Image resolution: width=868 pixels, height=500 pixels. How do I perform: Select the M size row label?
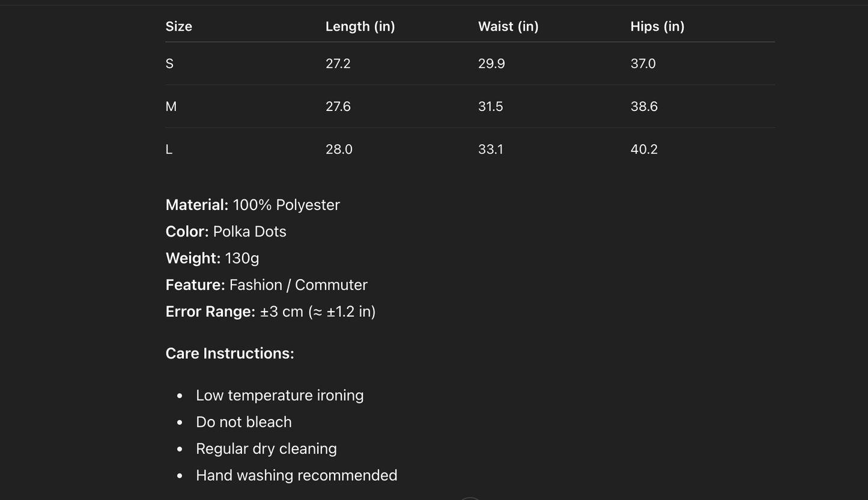171,107
